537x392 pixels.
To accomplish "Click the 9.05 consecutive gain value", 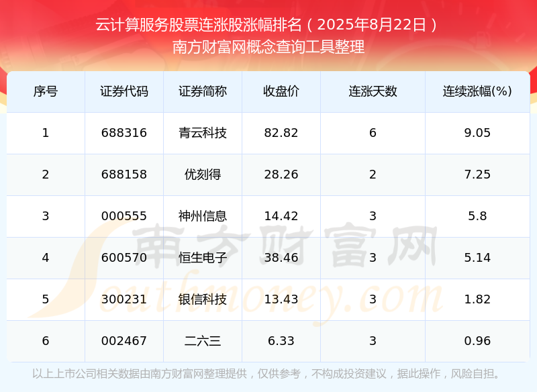I will click(477, 133).
